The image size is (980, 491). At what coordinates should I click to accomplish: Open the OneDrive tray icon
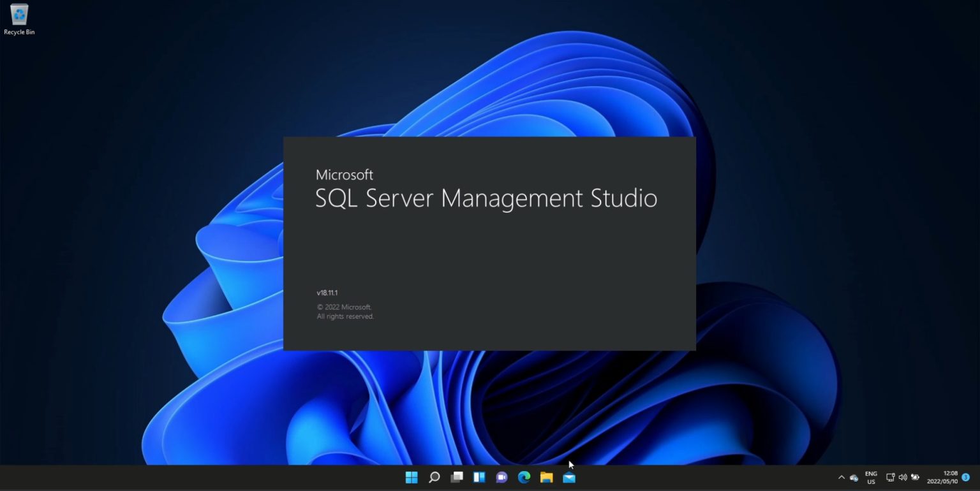pyautogui.click(x=855, y=477)
